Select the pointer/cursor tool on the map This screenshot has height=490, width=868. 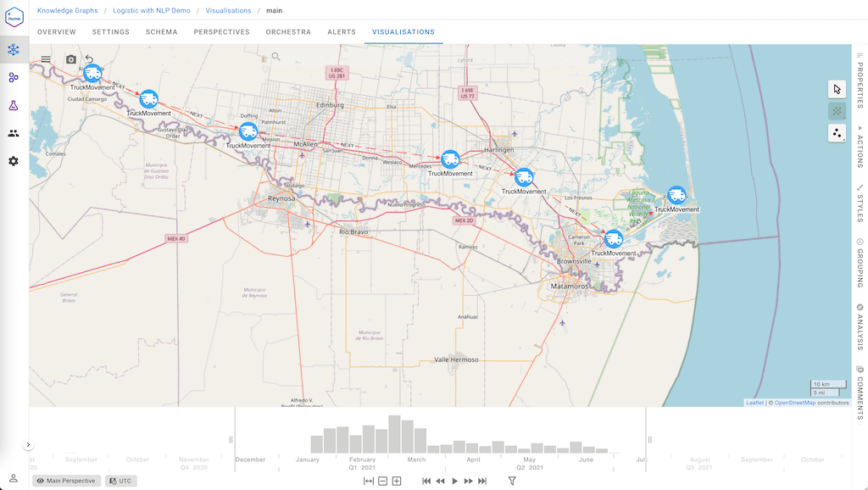[x=837, y=88]
